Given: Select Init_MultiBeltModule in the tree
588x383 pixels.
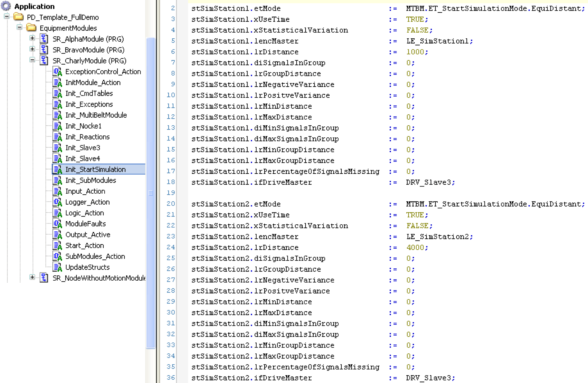Looking at the screenshot, I should coord(96,115).
